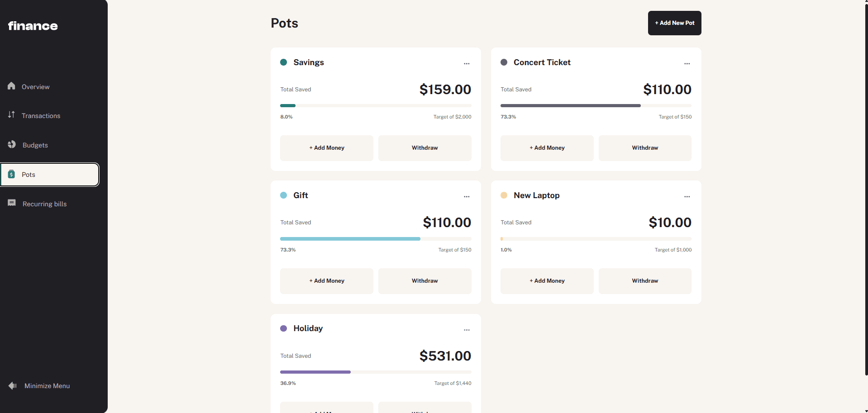Screen dimensions: 868x413
Task: Add money to the Savings pot
Action: [x=327, y=148]
